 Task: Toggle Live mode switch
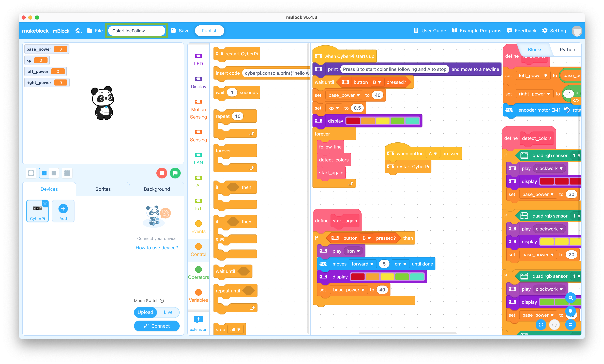(x=168, y=312)
